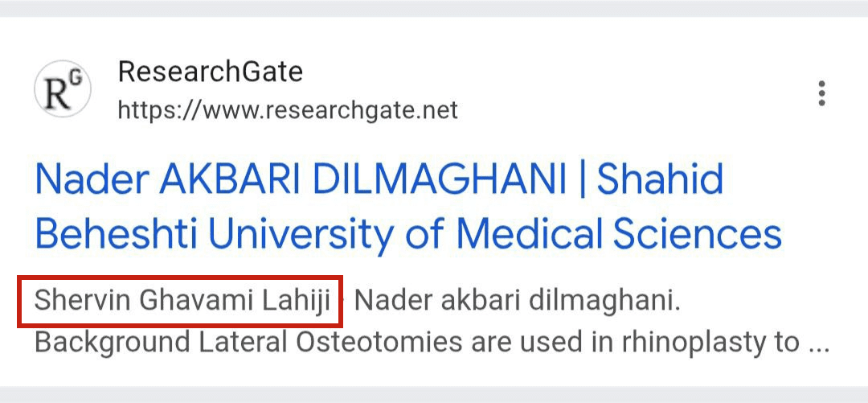Open the three-dot more options menu

pos(821,93)
